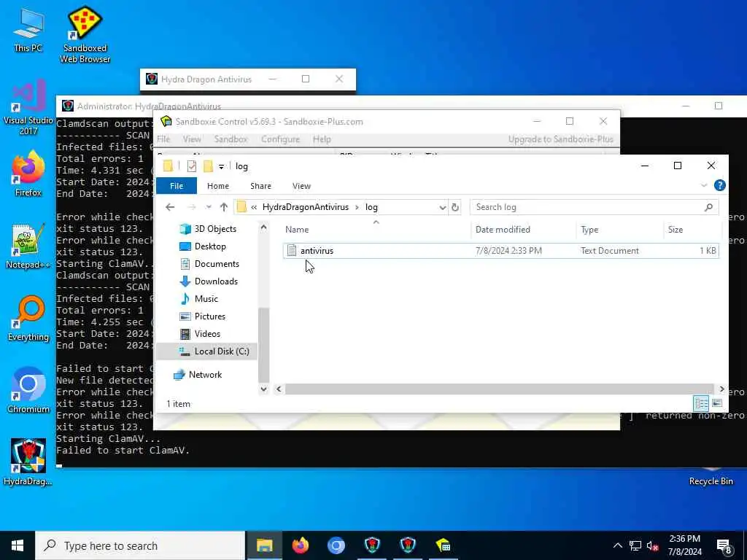The width and height of the screenshot is (747, 560).
Task: Open Configure menu in Sandboxie Control
Action: (x=280, y=139)
